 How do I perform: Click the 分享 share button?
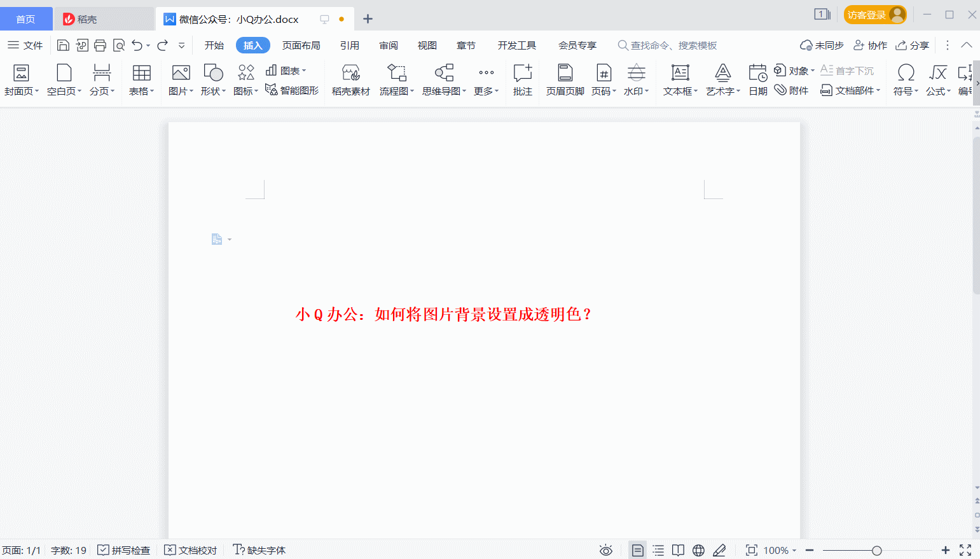pos(912,45)
